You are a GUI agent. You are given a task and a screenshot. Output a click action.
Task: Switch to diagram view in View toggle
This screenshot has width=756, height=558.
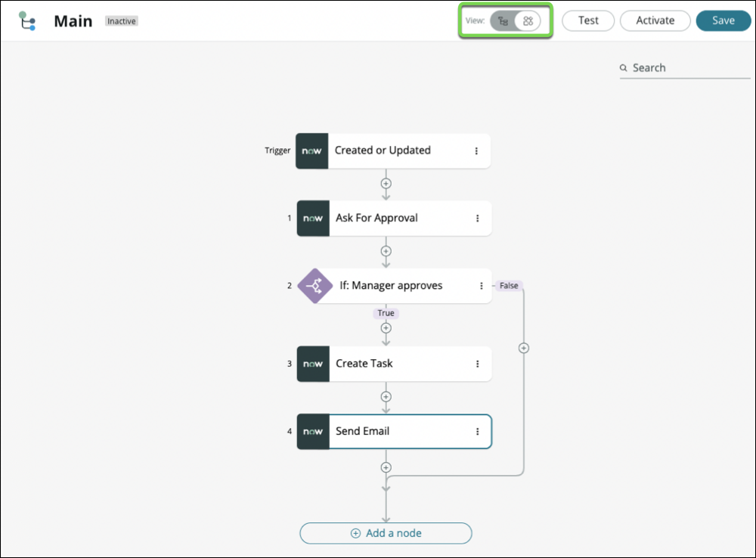pos(528,21)
